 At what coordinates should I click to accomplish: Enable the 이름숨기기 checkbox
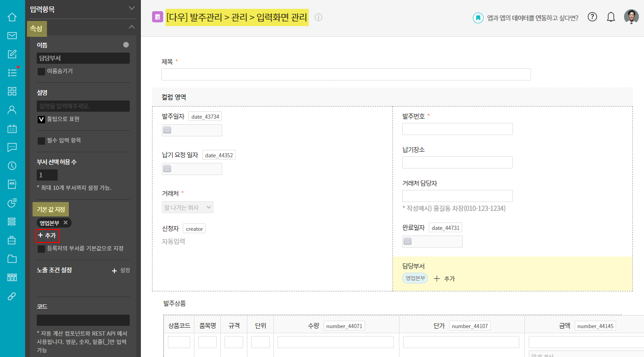pyautogui.click(x=41, y=72)
